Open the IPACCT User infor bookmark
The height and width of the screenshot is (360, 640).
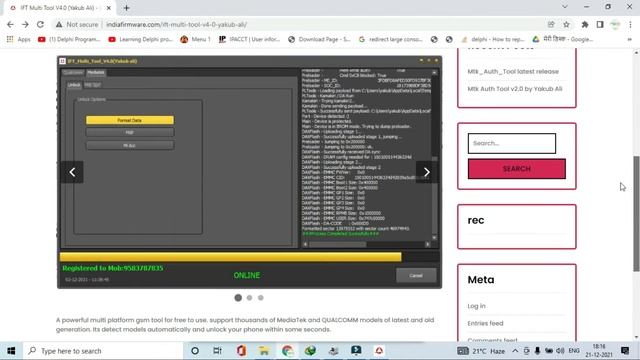coord(249,39)
